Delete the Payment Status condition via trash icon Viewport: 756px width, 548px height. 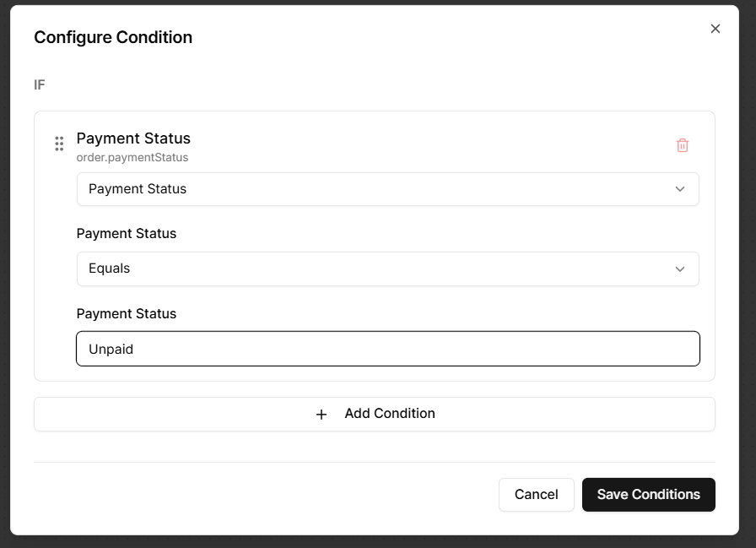coord(683,145)
